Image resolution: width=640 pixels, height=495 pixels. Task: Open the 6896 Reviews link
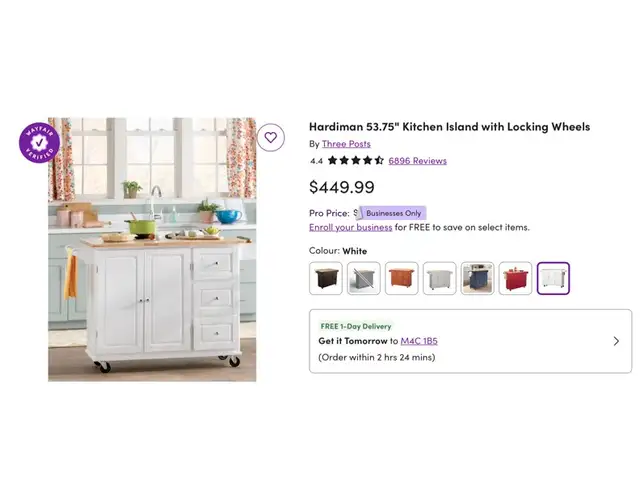[x=418, y=161]
